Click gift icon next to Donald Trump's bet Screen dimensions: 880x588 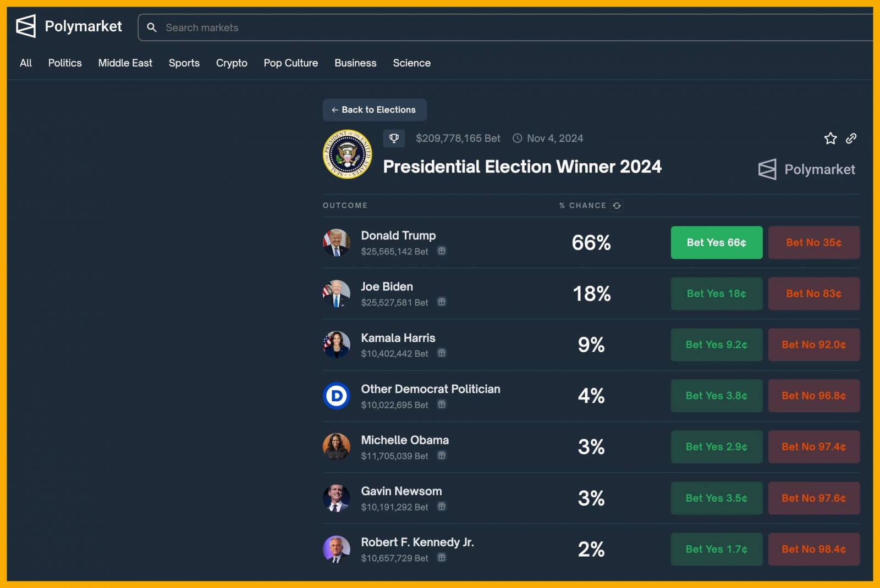[442, 251]
